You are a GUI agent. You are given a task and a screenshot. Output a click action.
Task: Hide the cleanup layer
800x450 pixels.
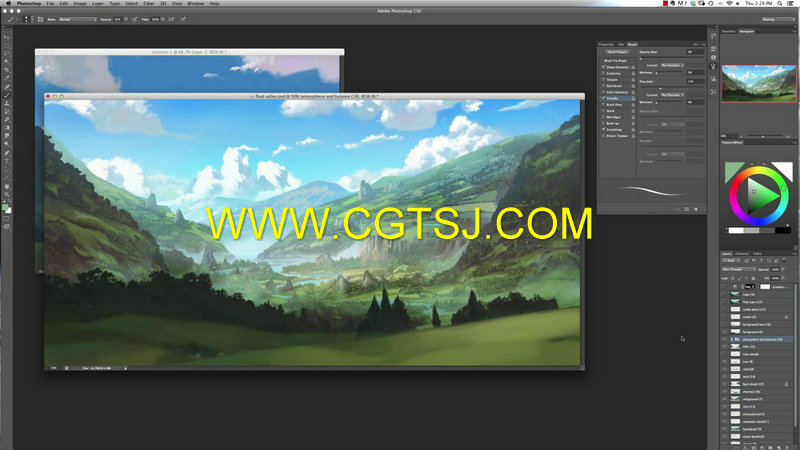(x=724, y=391)
